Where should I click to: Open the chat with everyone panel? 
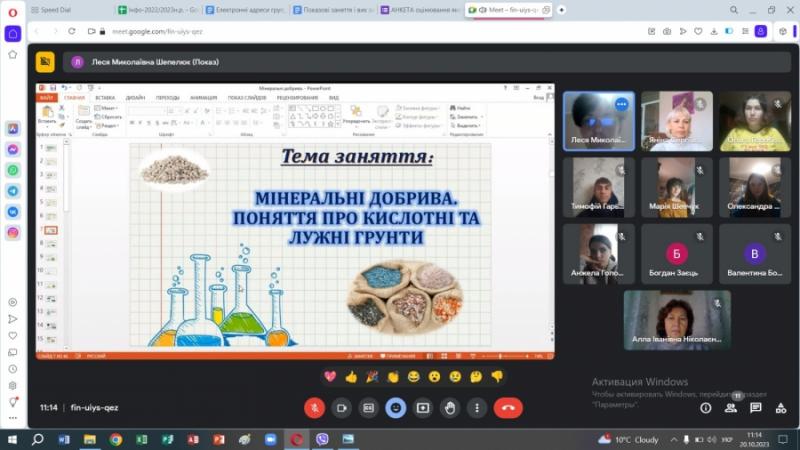[756, 408]
